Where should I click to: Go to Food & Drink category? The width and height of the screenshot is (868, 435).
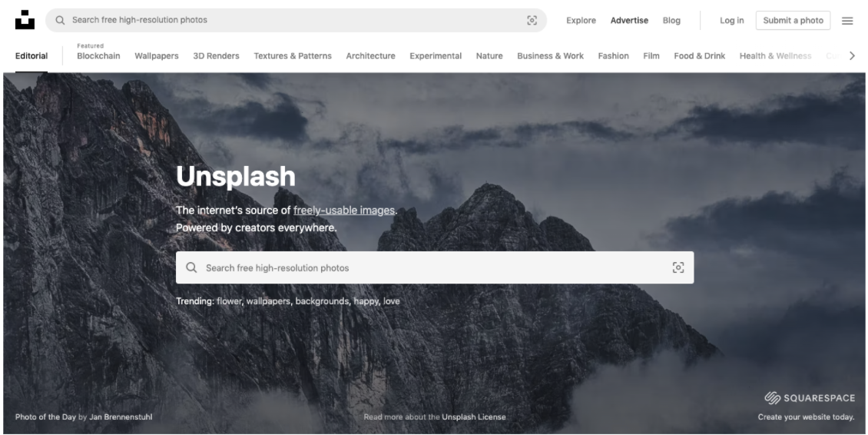(700, 56)
